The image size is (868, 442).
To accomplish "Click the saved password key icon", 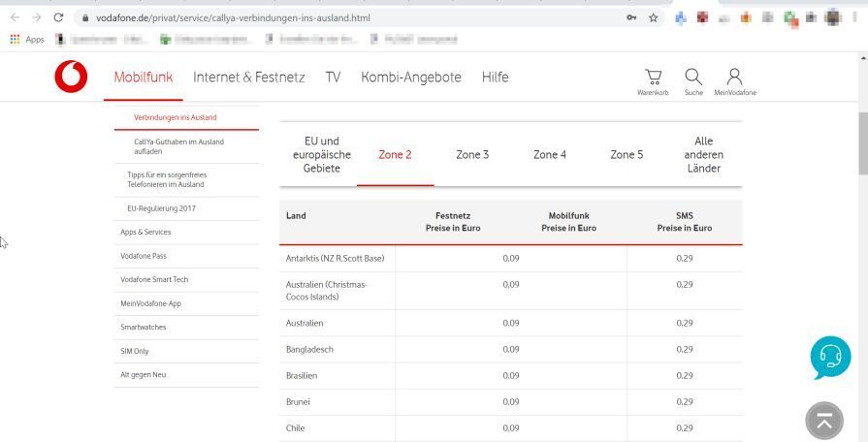I will tap(631, 17).
